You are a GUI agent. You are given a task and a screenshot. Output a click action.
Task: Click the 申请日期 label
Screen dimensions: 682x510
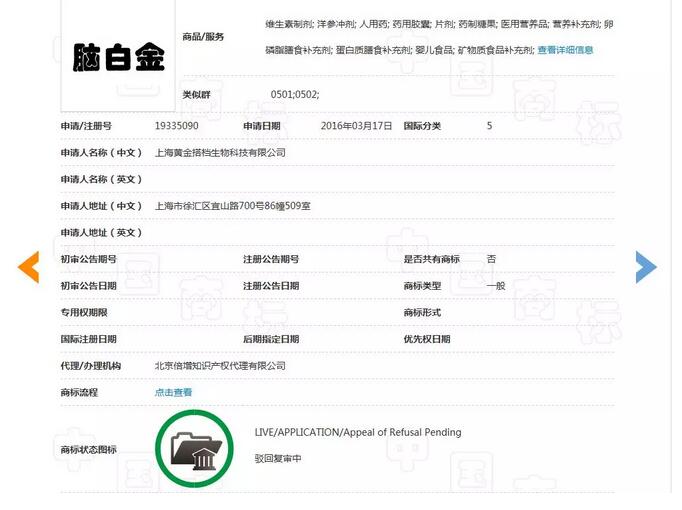tap(261, 126)
